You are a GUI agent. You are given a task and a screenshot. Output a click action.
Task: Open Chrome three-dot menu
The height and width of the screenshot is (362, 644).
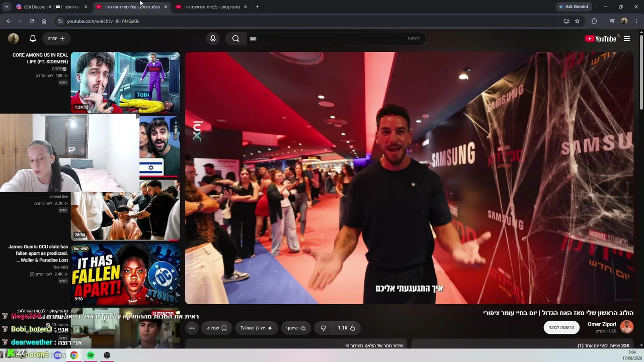tap(636, 21)
